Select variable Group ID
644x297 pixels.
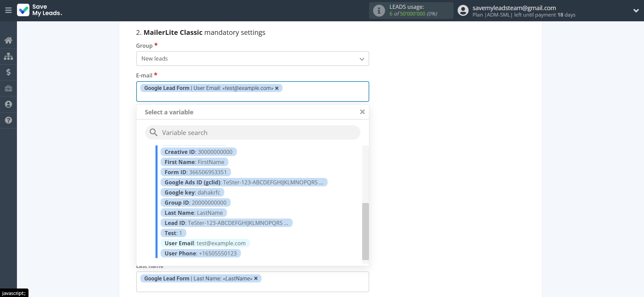point(195,203)
